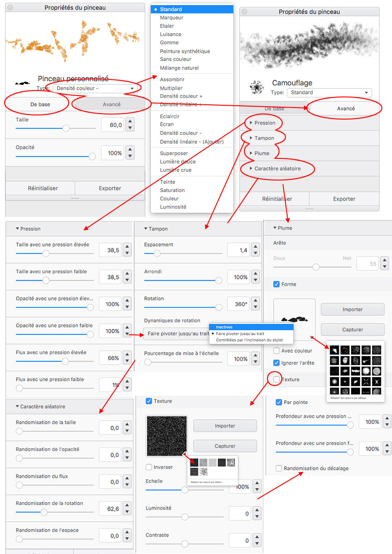Click the Taille avec une pression élevée field
Screen dimensions: 392x554
(110, 251)
